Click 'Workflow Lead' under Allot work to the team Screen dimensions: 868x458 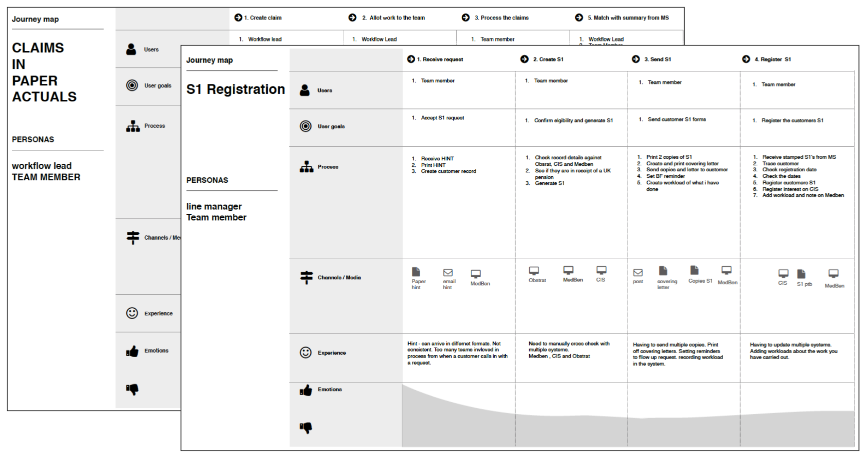[379, 39]
